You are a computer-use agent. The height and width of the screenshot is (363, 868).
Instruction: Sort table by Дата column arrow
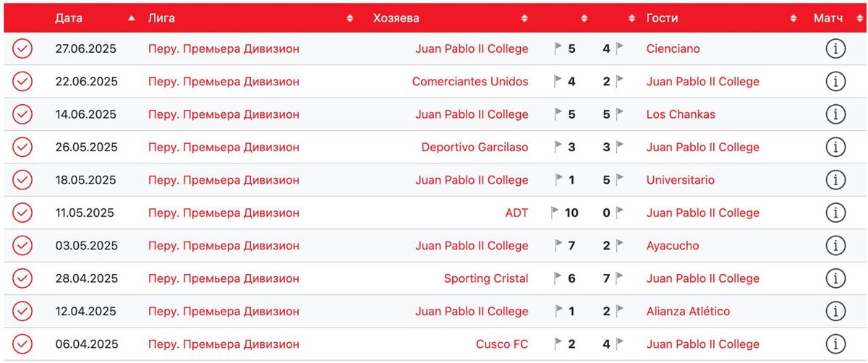click(132, 18)
